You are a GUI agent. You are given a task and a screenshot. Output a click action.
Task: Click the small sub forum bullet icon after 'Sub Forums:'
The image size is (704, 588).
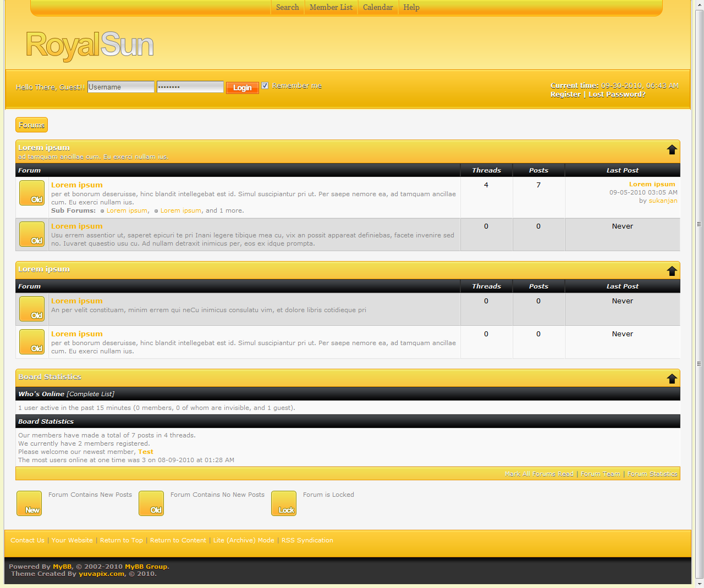point(102,211)
